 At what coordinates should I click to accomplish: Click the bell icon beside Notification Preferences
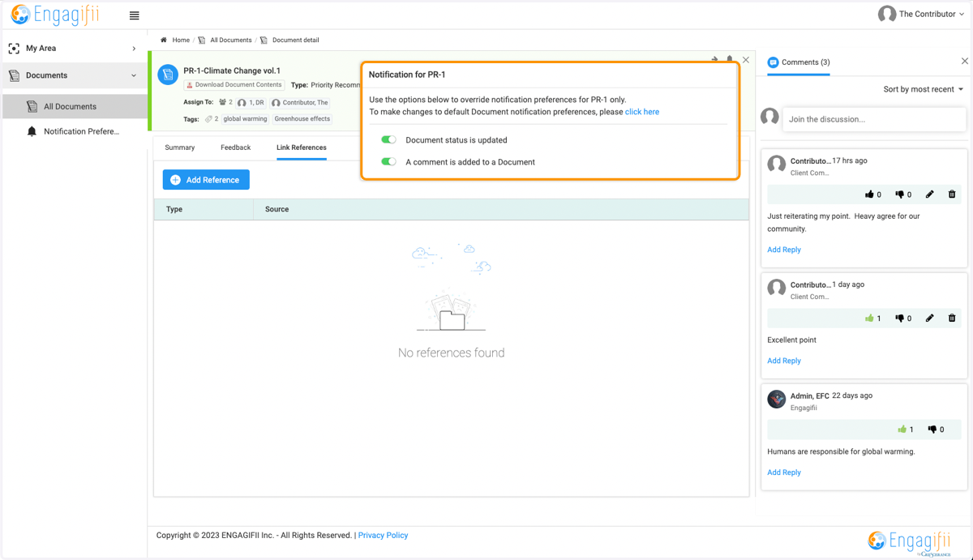[32, 131]
